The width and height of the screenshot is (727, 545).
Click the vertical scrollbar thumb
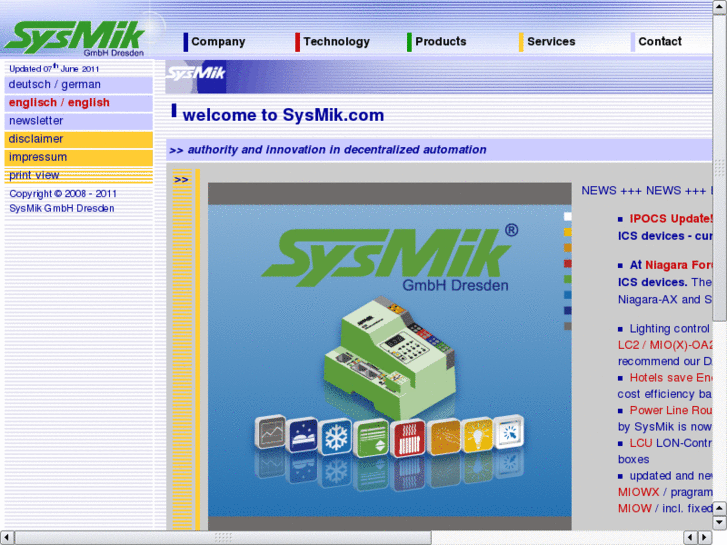point(720,167)
